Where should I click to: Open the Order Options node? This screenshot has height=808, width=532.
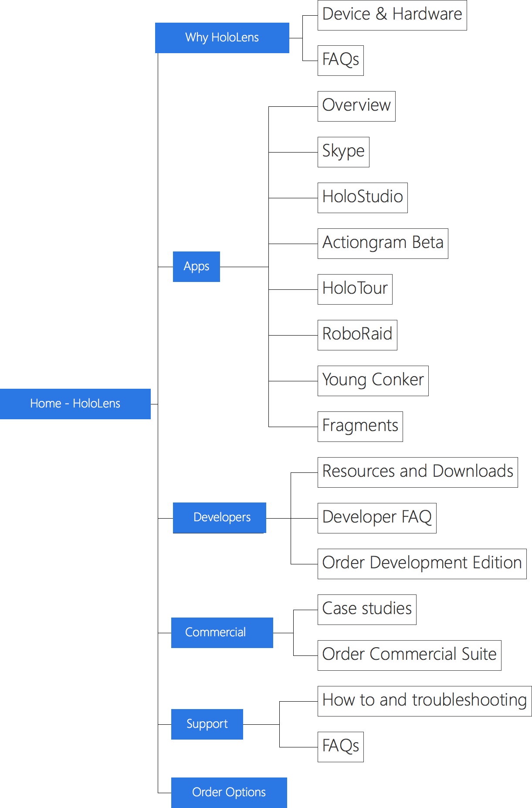pos(229,792)
